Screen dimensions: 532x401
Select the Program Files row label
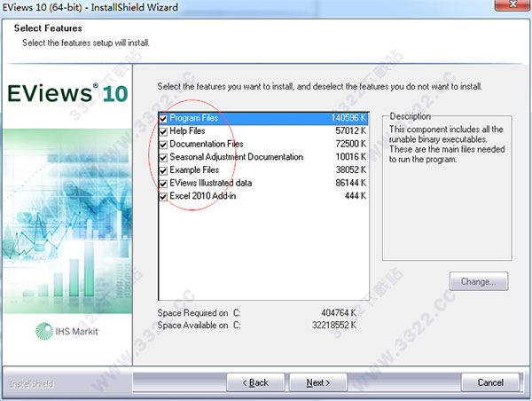point(193,118)
